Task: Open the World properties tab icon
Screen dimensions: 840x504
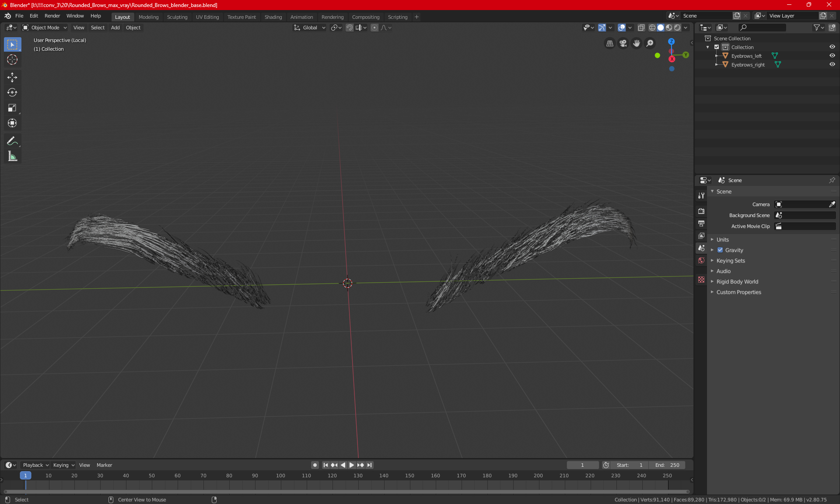Action: click(701, 260)
